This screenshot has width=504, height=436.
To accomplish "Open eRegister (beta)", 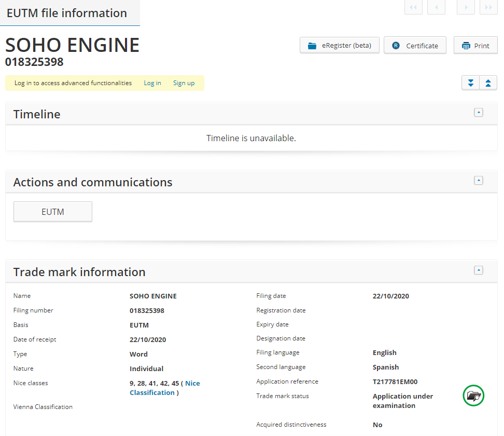I will click(340, 46).
